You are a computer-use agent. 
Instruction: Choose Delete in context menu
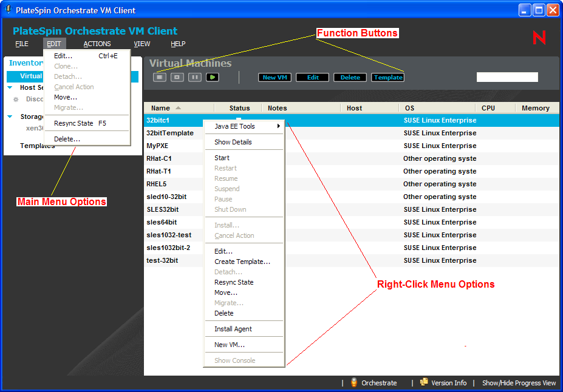[x=244, y=314]
